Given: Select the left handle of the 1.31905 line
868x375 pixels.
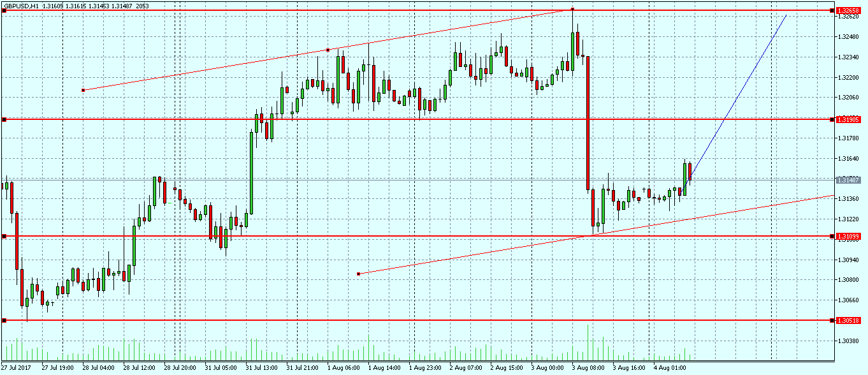Looking at the screenshot, I should pos(4,119).
